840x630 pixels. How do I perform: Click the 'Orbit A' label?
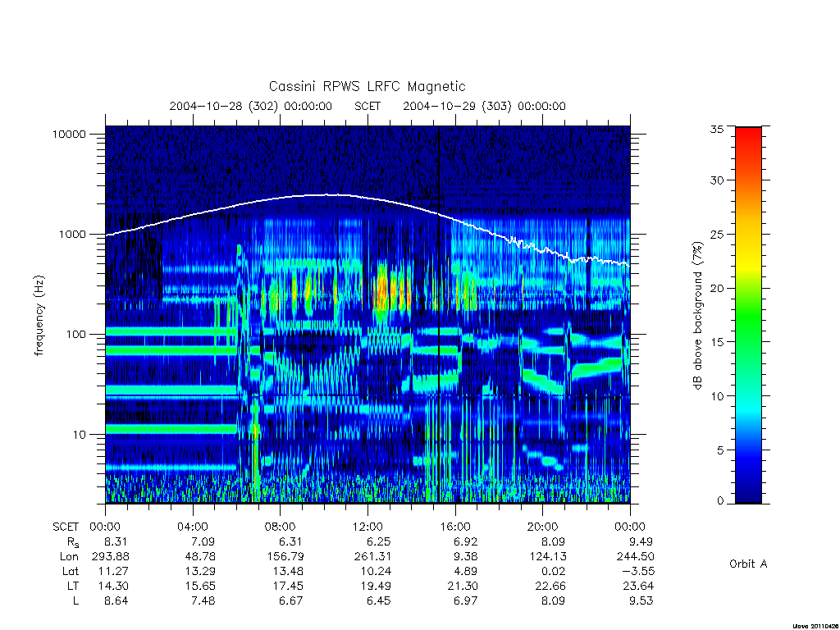tap(748, 564)
